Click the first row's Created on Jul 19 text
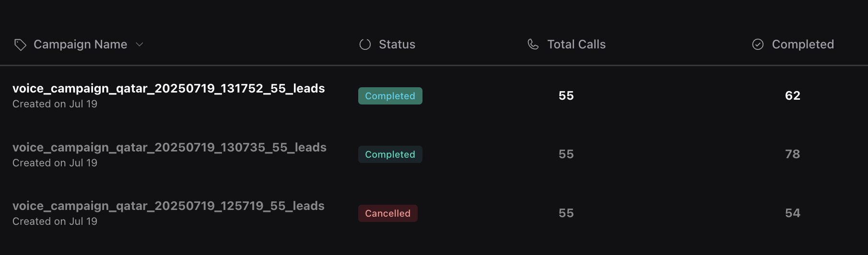 [x=55, y=104]
